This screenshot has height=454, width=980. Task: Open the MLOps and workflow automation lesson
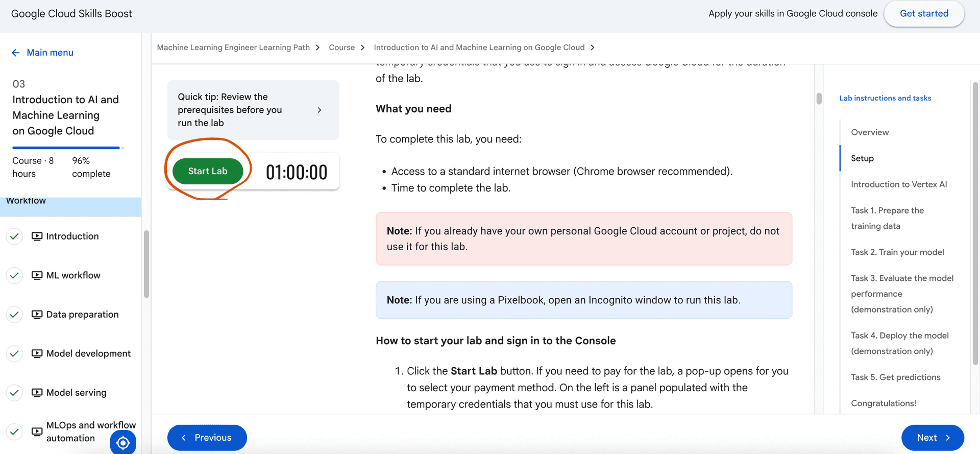tap(91, 432)
